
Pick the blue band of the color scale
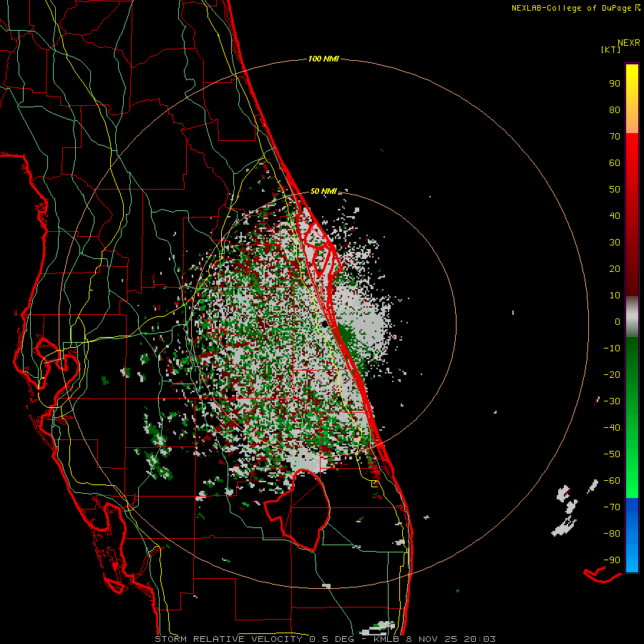632,535
